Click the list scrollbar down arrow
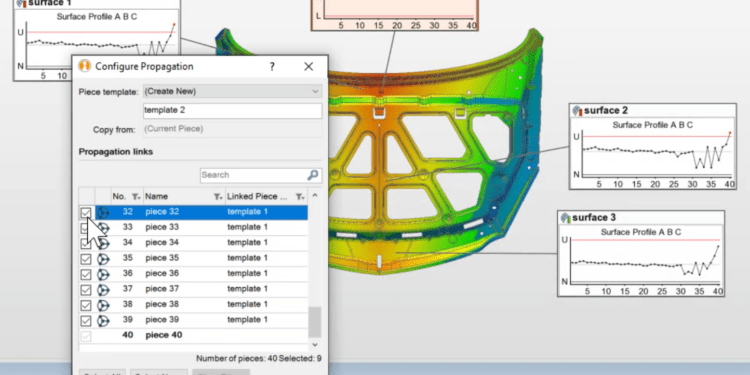 pyautogui.click(x=315, y=344)
